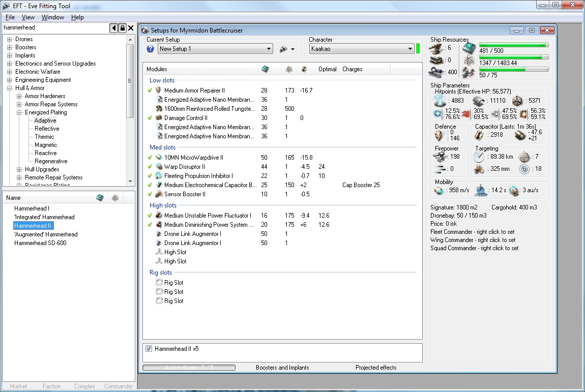Click the Sensor Booster II module icon
This screenshot has height=392, width=585.
click(x=159, y=194)
